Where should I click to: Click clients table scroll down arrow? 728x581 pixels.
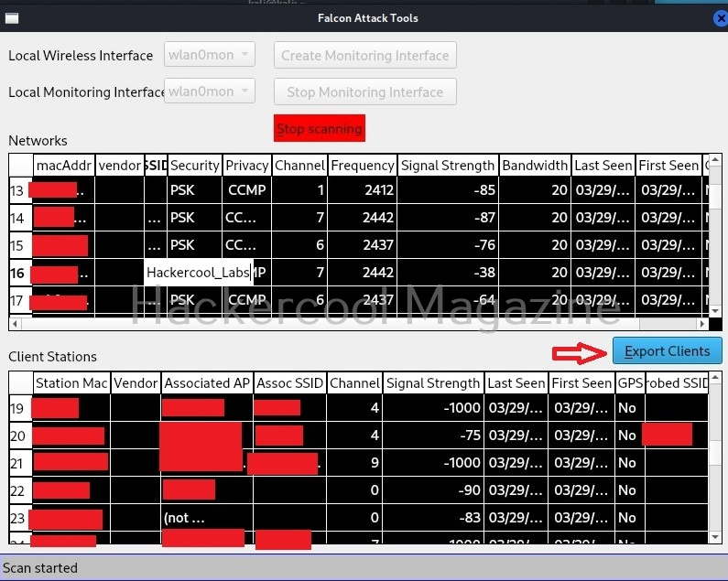click(x=715, y=537)
